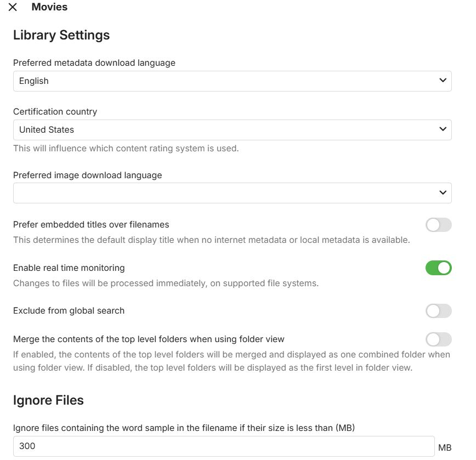The width and height of the screenshot is (476, 460).
Task: Click the chevron arrow in the image language box
Action: [x=443, y=193]
